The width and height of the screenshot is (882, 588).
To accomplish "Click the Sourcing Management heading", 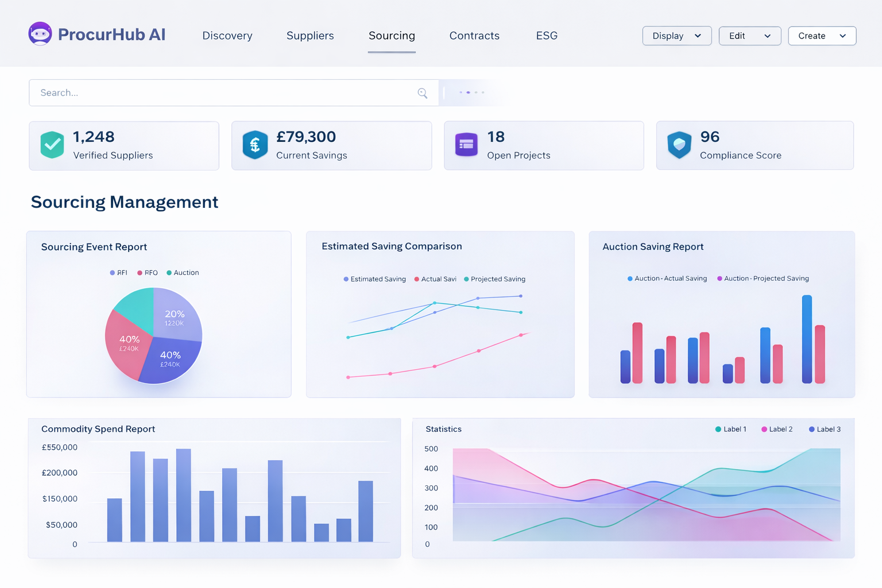I will 125,202.
